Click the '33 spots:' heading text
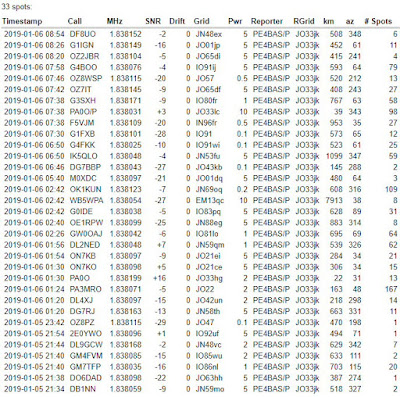Image resolution: width=400 pixels, height=397 pixels. (17, 7)
